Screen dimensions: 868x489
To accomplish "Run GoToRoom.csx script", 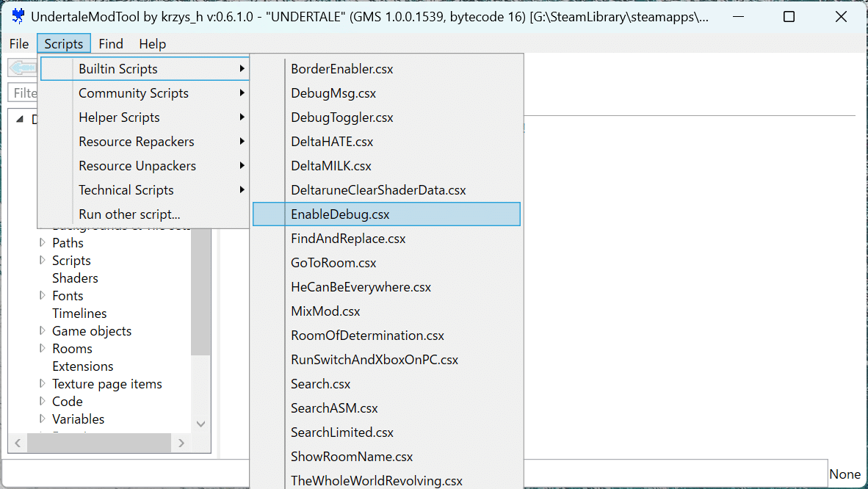I will [x=386, y=263].
